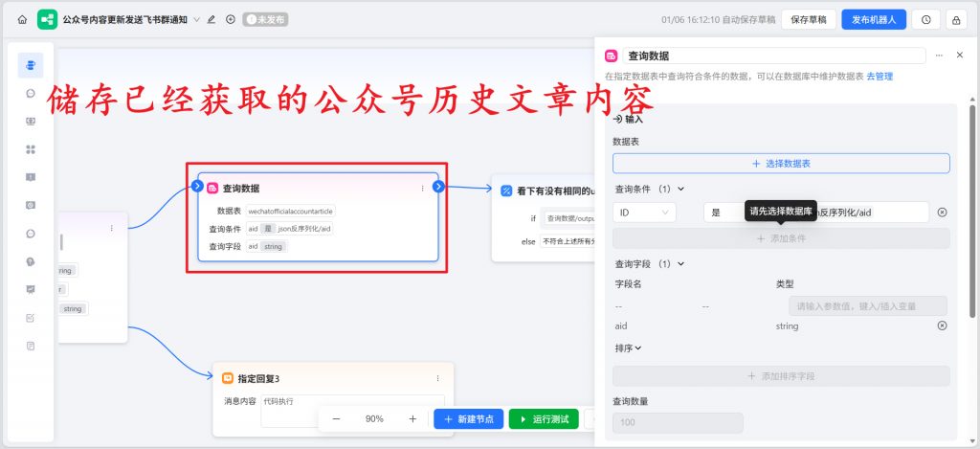980x449 pixels.
Task: Open the exclamation message sidebar icon
Action: click(31, 177)
